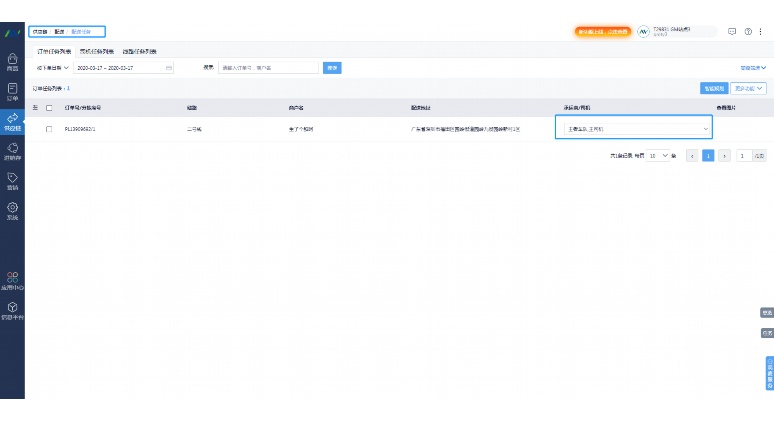774x421 pixels.
Task: Click the green logo at sidebar top
Action: [12, 33]
